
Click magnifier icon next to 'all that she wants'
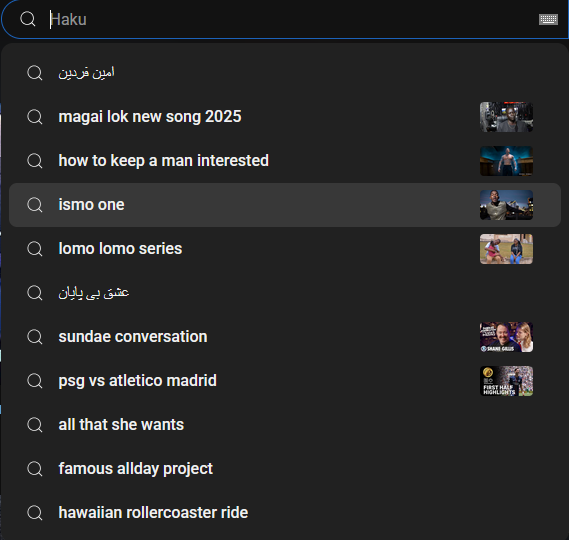[35, 425]
